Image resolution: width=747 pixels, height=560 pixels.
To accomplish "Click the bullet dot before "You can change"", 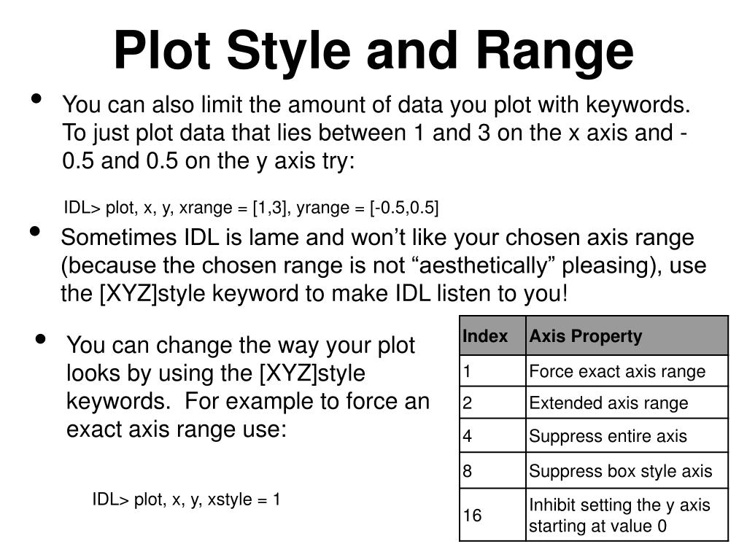I will pos(40,339).
